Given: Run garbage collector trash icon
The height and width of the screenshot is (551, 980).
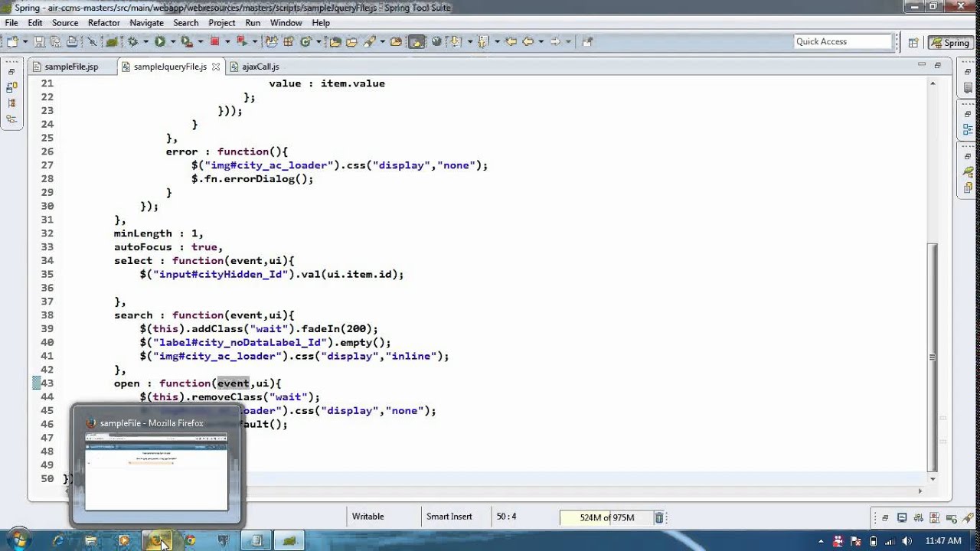Looking at the screenshot, I should (x=659, y=517).
